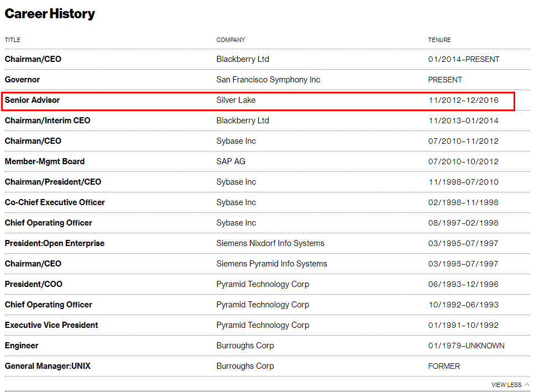Image resolution: width=534 pixels, height=392 pixels.
Task: Click tenure 01/1979-UNKNOWN
Action: click(466, 346)
